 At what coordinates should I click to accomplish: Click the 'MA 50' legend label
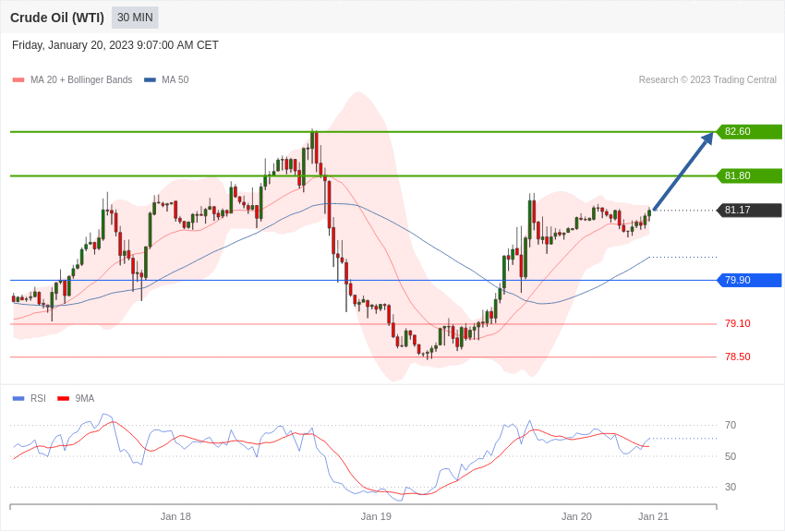(175, 80)
